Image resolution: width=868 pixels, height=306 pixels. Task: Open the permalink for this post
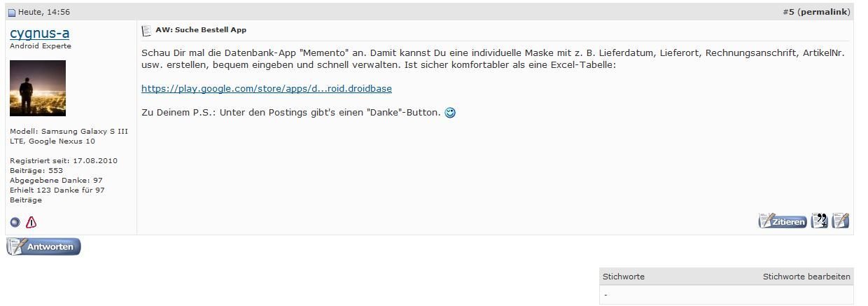tap(824, 13)
